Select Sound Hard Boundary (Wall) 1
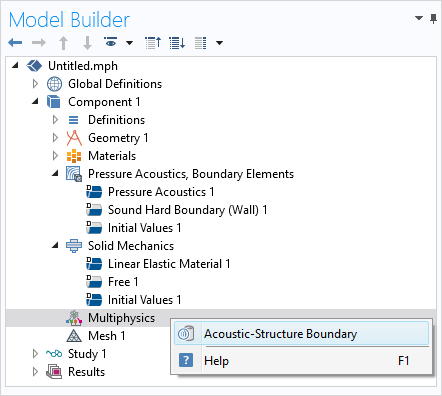Image resolution: width=442 pixels, height=396 pixels. [x=188, y=210]
